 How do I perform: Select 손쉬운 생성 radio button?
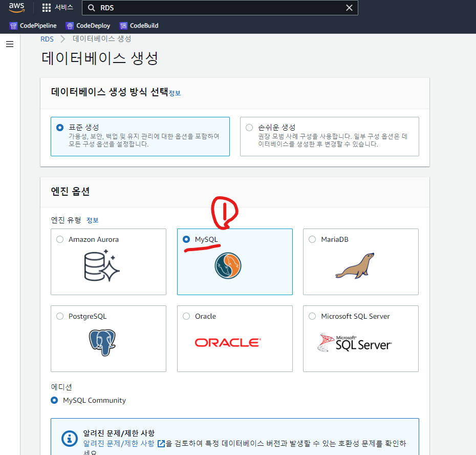coord(249,128)
